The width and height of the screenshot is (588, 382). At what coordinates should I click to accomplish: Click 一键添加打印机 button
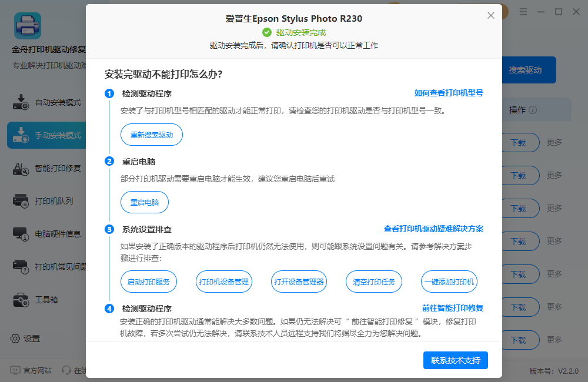[x=449, y=282]
